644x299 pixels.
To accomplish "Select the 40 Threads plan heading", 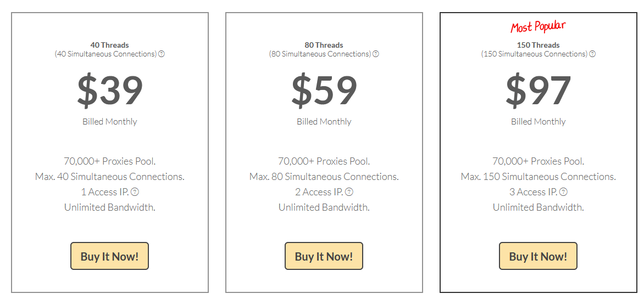I will pyautogui.click(x=110, y=45).
